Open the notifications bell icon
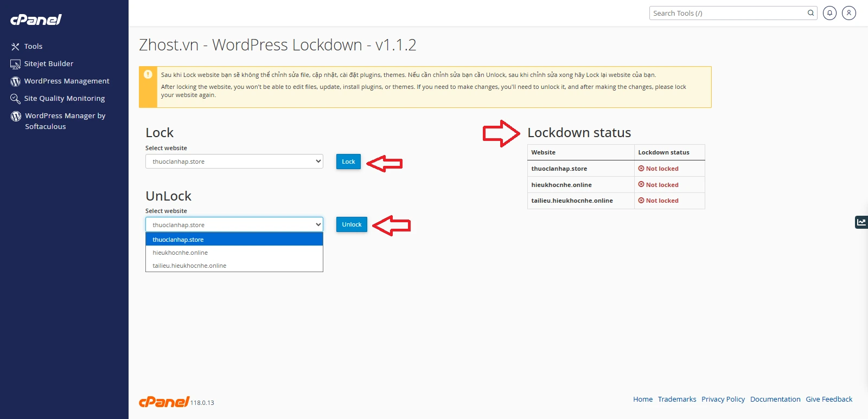This screenshot has height=419, width=868. (x=829, y=13)
